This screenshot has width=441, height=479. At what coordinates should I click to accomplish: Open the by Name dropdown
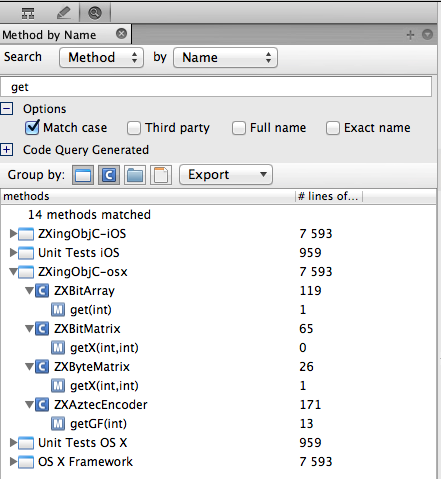click(x=226, y=58)
